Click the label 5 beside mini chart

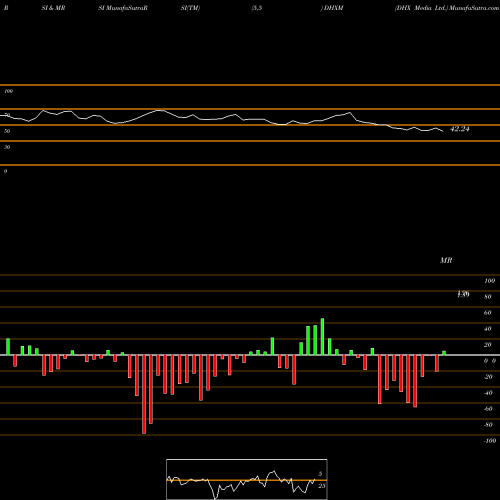320,474
